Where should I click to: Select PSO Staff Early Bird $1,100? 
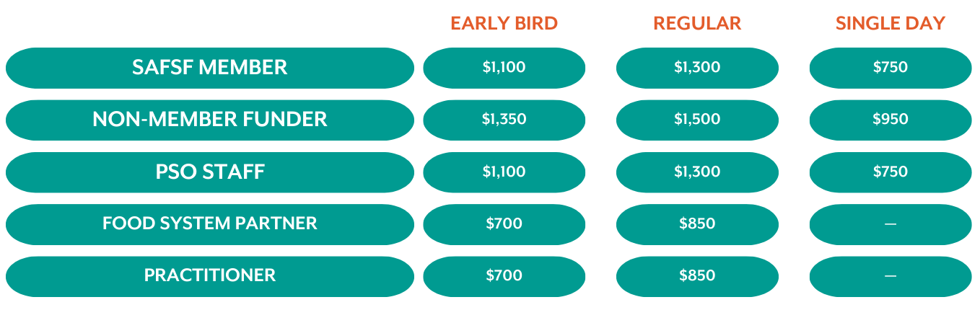pos(504,172)
